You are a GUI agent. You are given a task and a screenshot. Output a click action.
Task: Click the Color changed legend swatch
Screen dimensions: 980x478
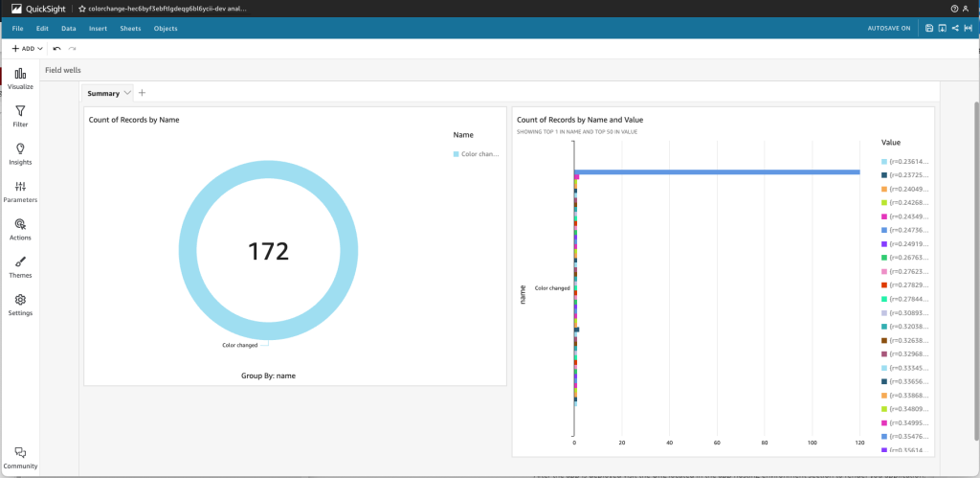coord(457,154)
